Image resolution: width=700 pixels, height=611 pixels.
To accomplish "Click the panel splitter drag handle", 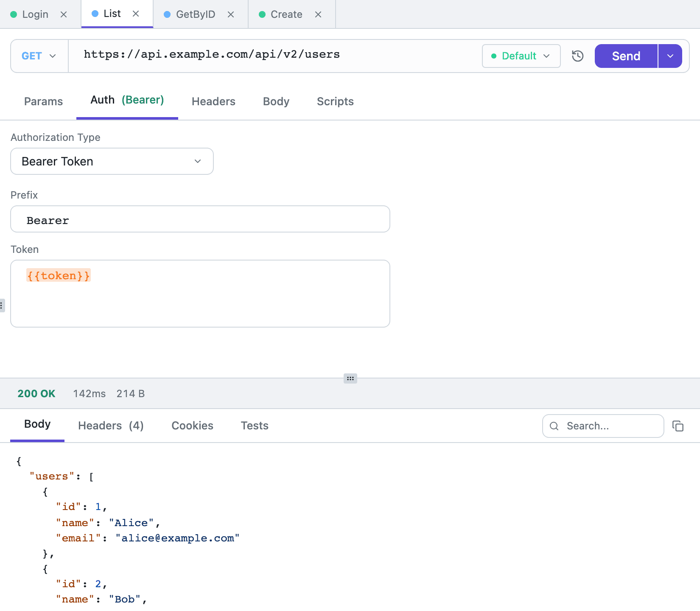I will (x=350, y=378).
